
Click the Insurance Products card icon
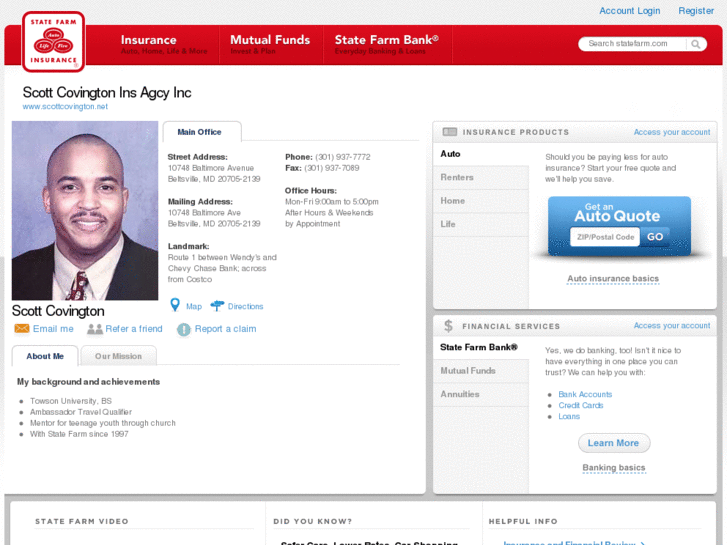[450, 132]
